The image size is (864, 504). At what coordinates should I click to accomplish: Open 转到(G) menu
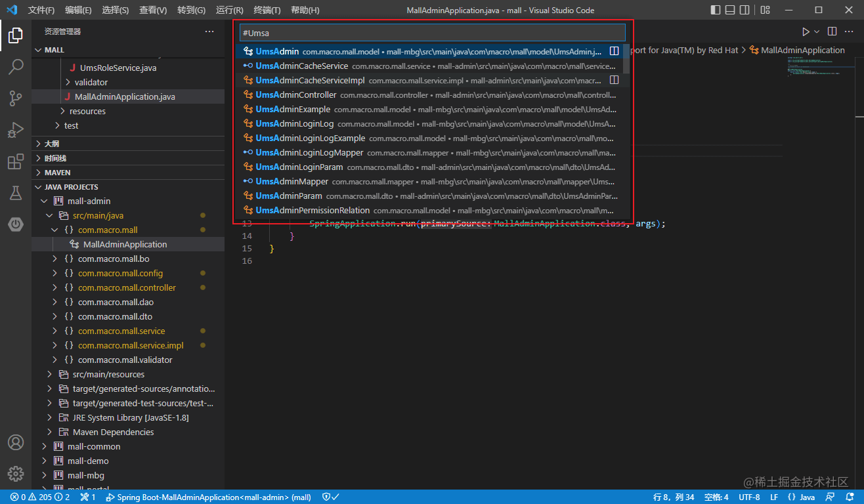[x=192, y=10]
